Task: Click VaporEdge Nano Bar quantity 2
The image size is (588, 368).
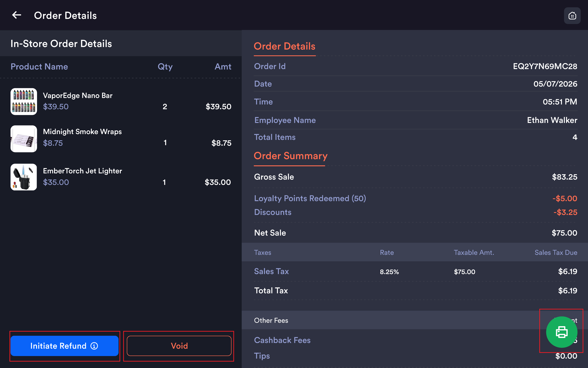Action: [x=165, y=107]
